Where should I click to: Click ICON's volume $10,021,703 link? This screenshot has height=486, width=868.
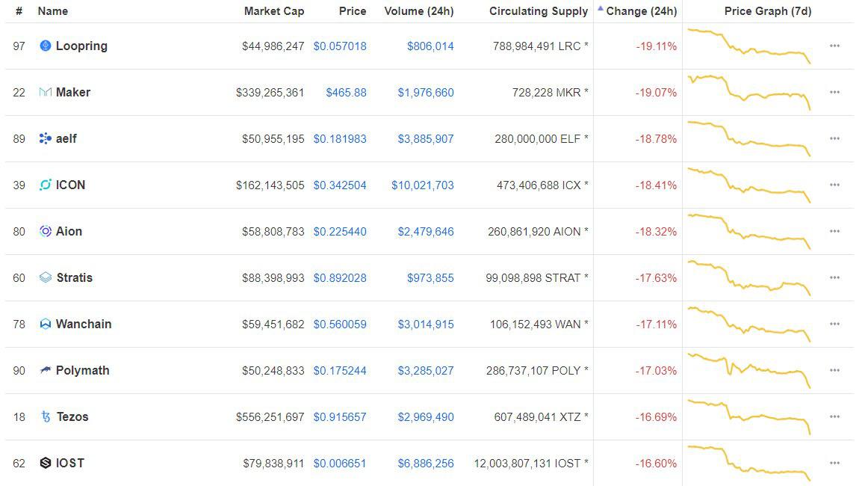point(422,185)
